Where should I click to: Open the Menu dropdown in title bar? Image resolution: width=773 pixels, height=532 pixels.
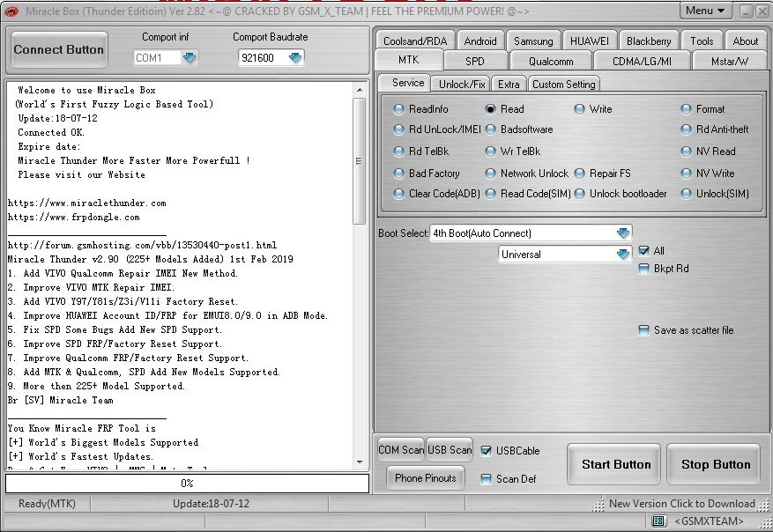tap(705, 11)
